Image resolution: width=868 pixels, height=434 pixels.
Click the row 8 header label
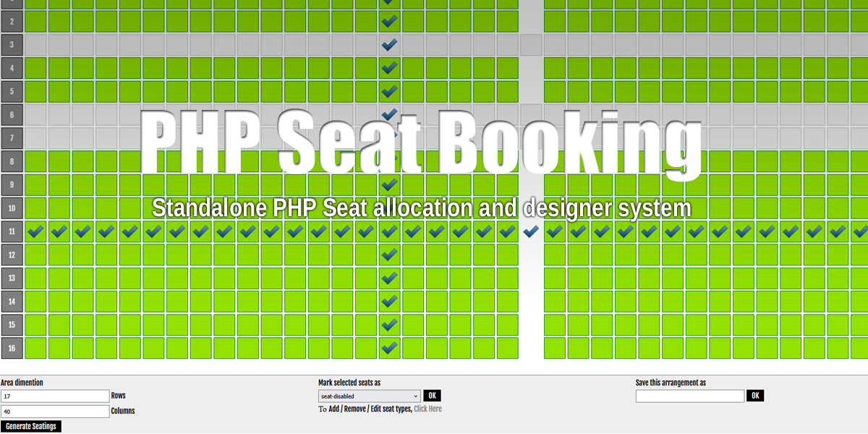[11, 161]
